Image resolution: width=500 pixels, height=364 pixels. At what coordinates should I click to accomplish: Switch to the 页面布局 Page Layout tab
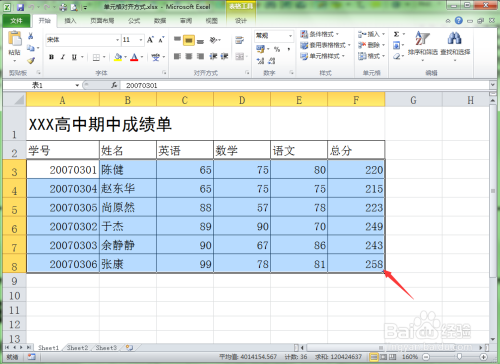pos(102,21)
